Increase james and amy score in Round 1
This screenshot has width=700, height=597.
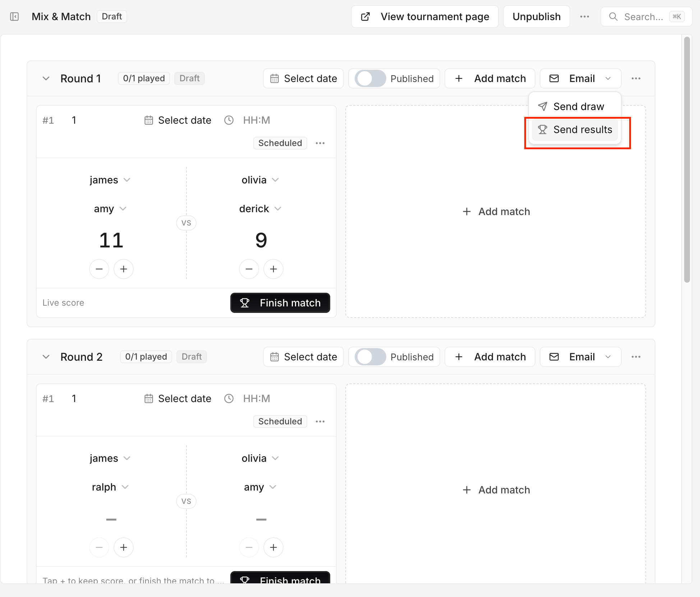click(124, 269)
